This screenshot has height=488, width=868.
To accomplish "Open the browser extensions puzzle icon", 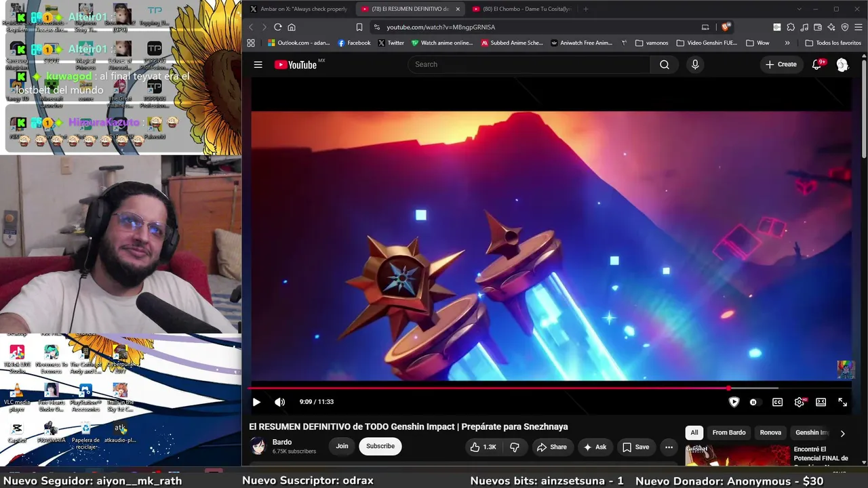I will click(x=791, y=27).
